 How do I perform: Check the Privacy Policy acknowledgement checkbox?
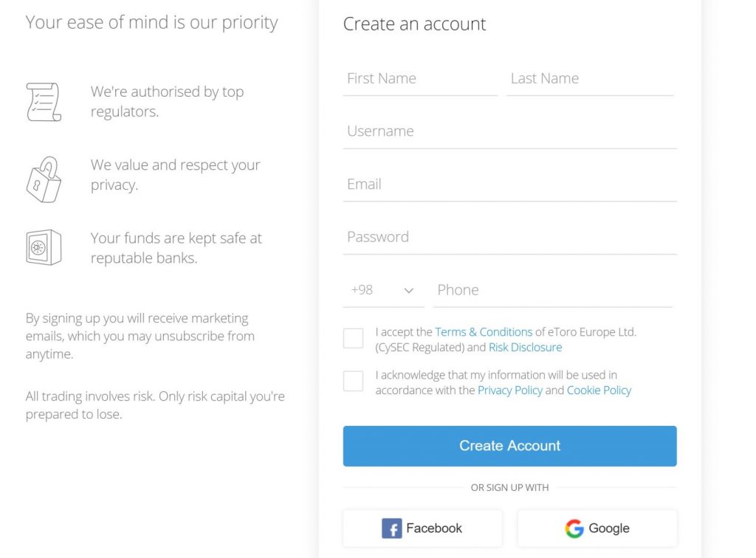coord(354,381)
